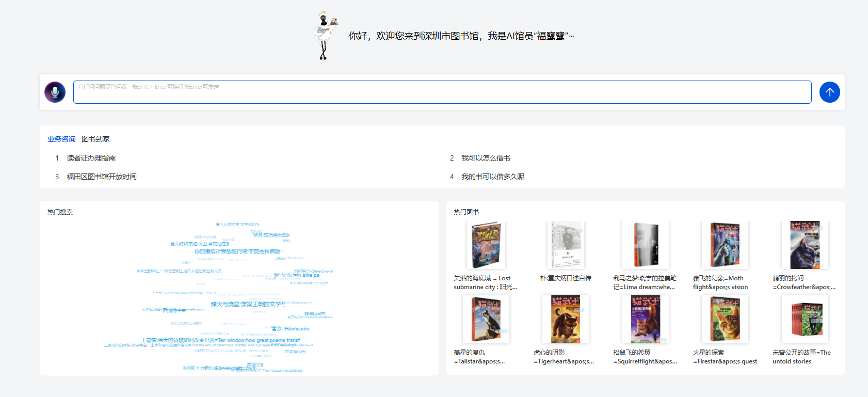This screenshot has width=868, height=397.
Task: Click the title 未曾公开的故事=The untold stories
Action: coord(801,357)
